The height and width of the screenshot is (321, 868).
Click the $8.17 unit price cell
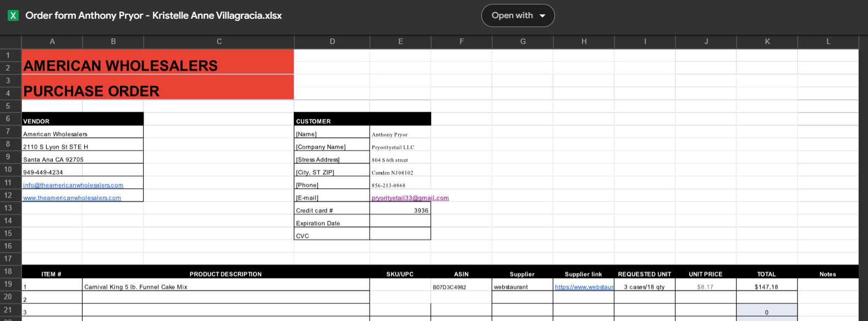[706, 285]
